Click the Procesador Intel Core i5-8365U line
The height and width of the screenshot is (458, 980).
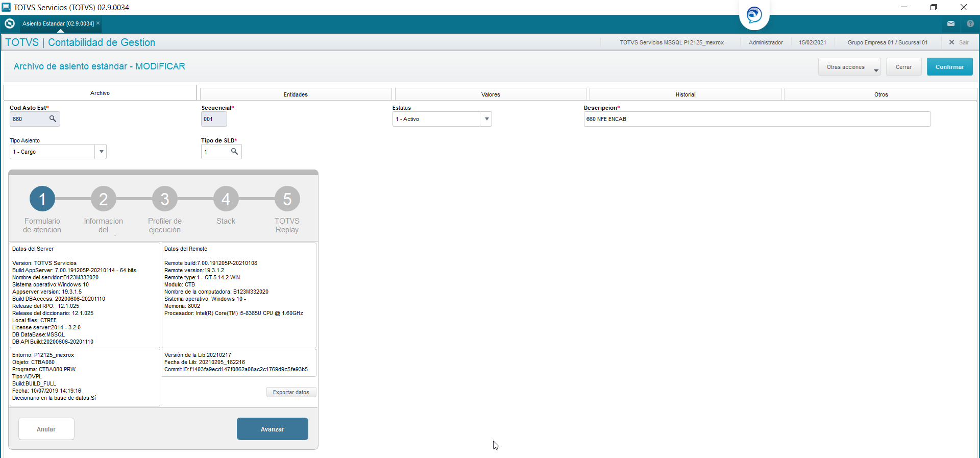[234, 313]
